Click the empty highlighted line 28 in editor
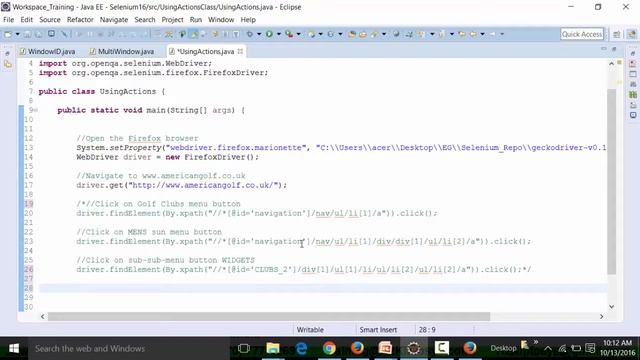Image resolution: width=640 pixels, height=360 pixels. [x=322, y=288]
